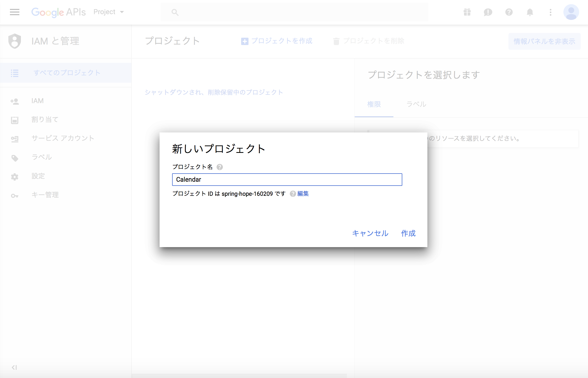This screenshot has width=588, height=378.
Task: Click the 新しいプロジェクト dialog title
Action: pos(219,149)
